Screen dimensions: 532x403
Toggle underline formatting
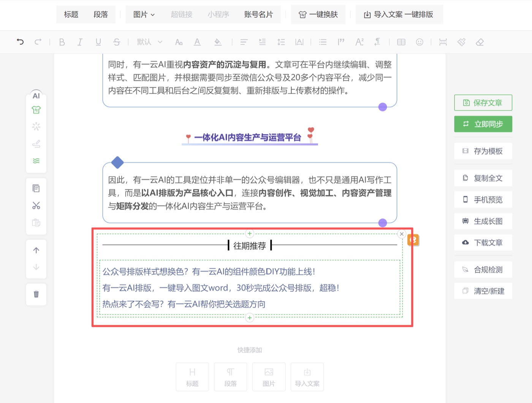pos(98,42)
